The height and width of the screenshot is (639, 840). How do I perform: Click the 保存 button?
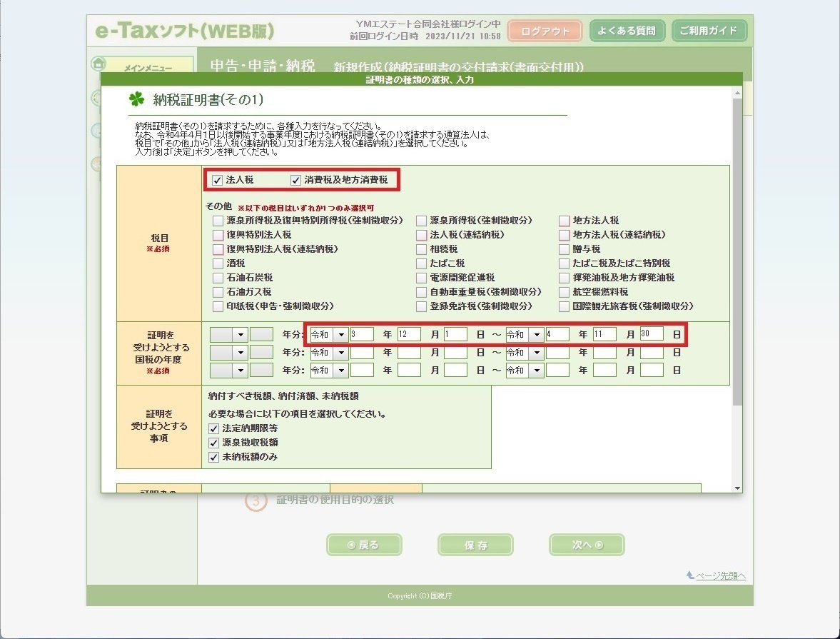coord(476,545)
